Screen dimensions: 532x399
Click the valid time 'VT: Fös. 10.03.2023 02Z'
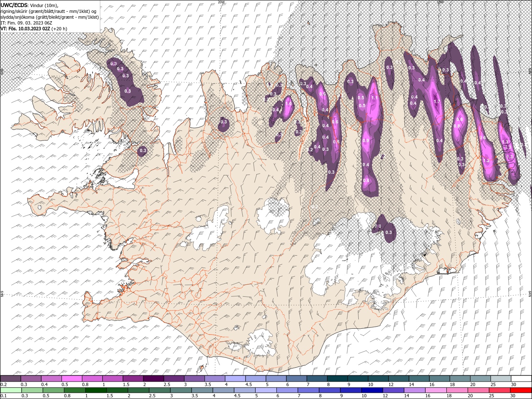(25, 28)
